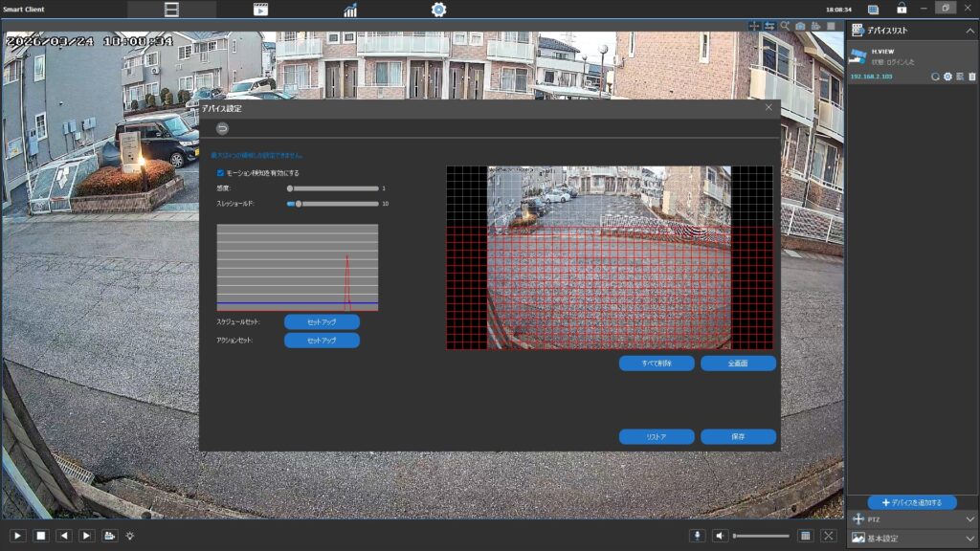Click a cell in motion detection grid
Viewport: 980px width, 551px height.
coord(609,287)
